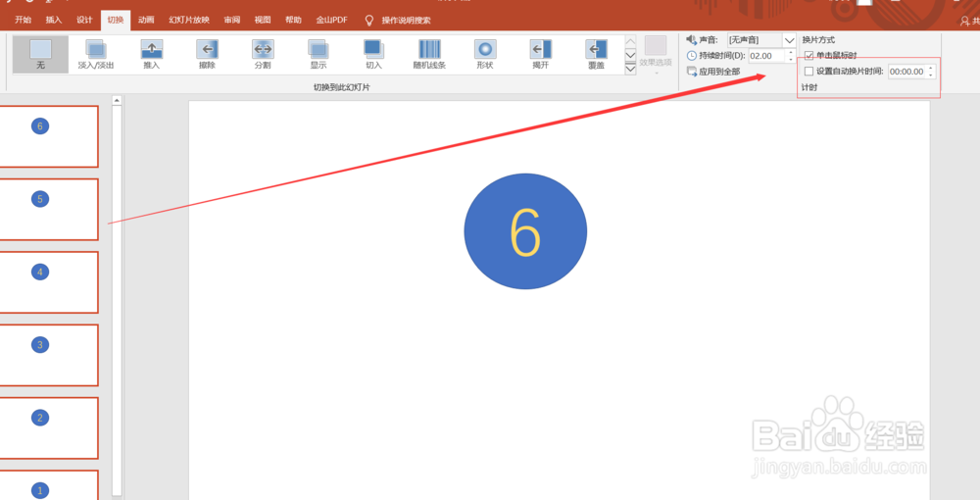Apply the 覆盖 cover transition

click(x=596, y=54)
